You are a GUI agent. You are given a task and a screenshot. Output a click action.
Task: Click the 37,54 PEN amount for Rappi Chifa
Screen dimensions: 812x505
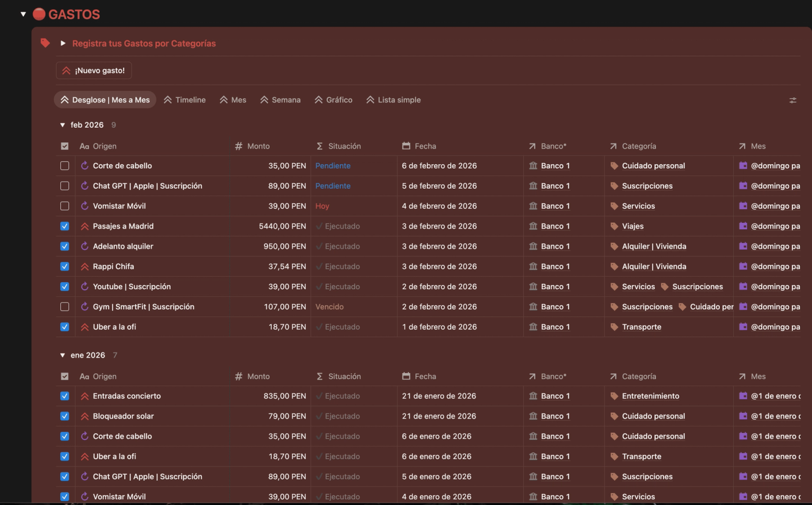[287, 266]
